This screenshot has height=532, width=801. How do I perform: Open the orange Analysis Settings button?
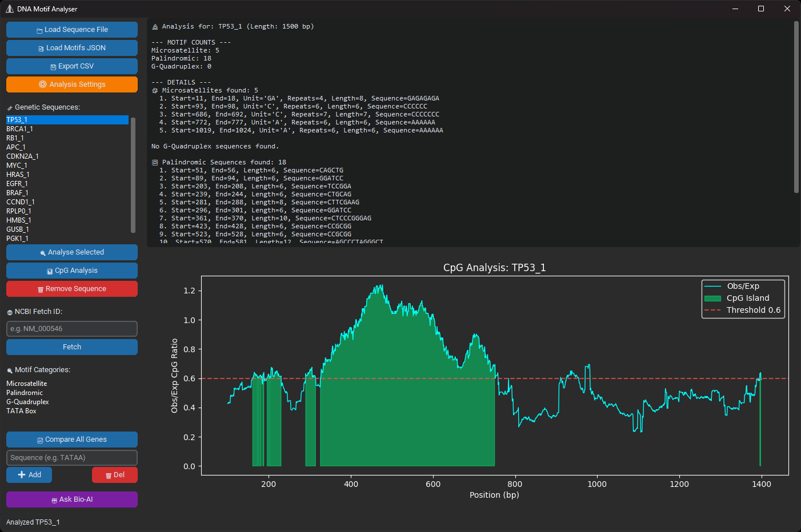72,84
